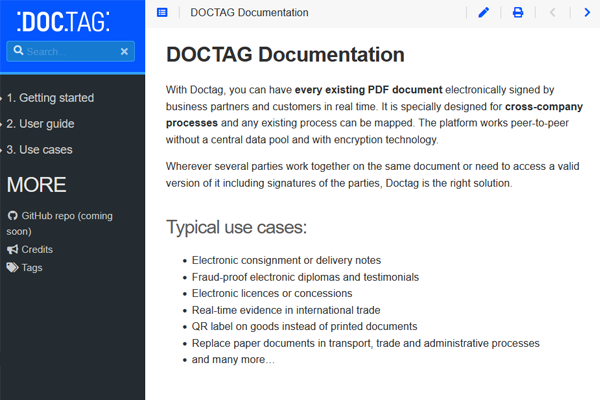Toggle the table of contents icon
600x400 pixels.
pos(162,13)
